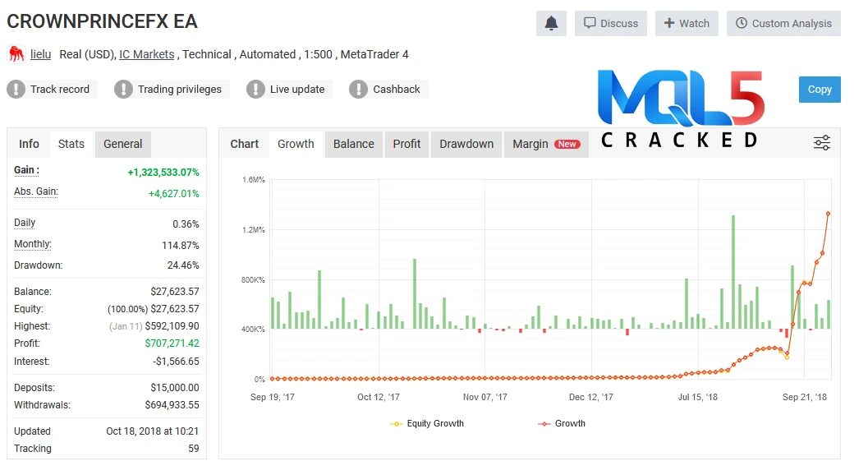Switch to the General tab
Screen dimensions: 868x461
click(x=123, y=144)
